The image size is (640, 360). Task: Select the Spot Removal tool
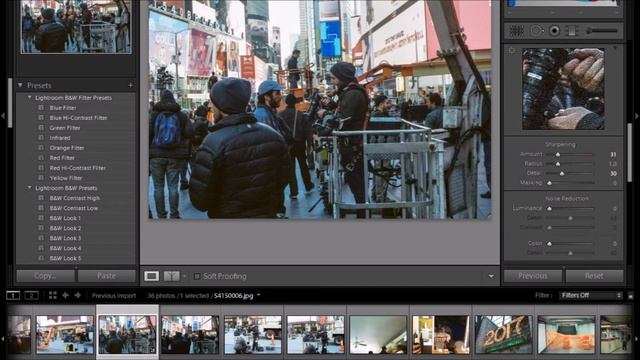(536, 31)
